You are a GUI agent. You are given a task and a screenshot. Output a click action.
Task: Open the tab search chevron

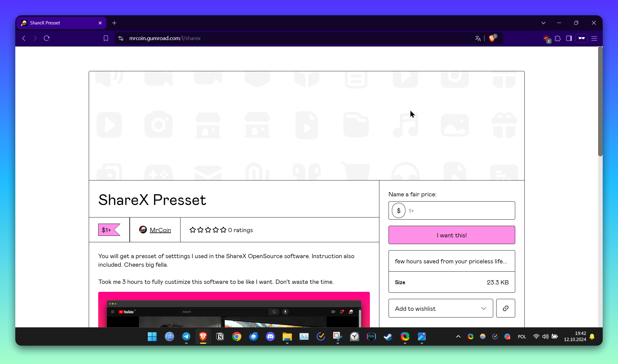[x=543, y=23]
